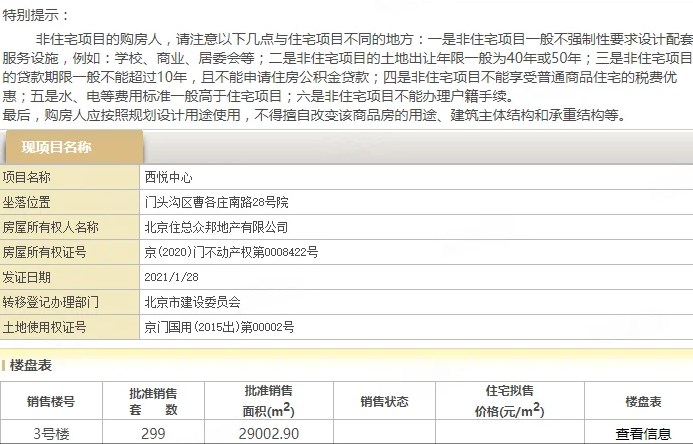Click the 住宅拟售价格 column header
Viewport: 693px width, 444px height.
coord(509,401)
